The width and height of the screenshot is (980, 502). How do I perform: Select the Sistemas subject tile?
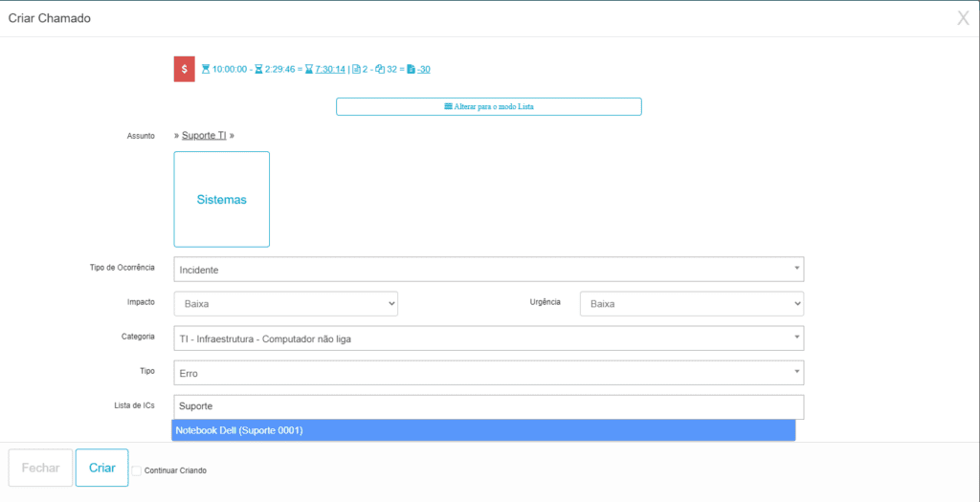(222, 199)
